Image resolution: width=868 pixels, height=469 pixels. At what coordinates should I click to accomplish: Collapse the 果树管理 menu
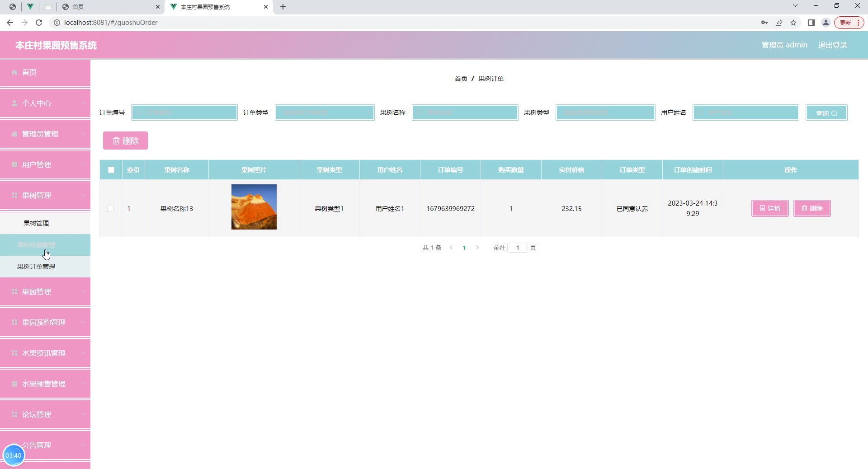[x=45, y=195]
